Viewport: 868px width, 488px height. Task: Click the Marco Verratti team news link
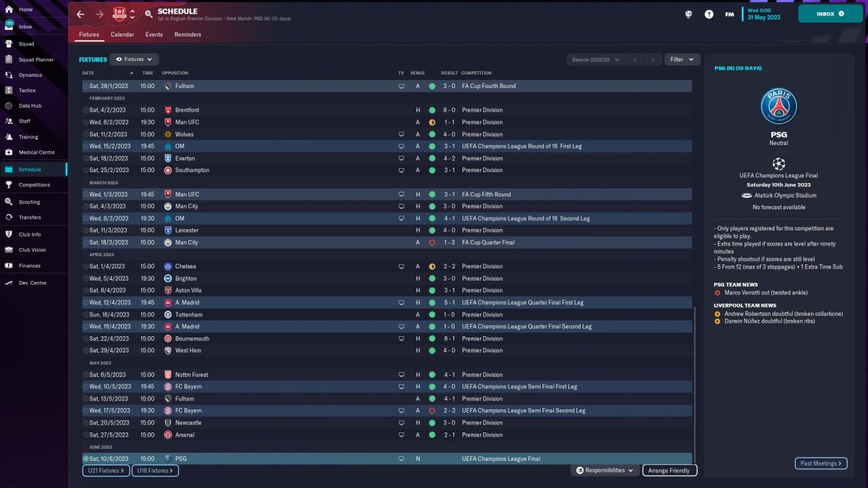[x=766, y=293]
